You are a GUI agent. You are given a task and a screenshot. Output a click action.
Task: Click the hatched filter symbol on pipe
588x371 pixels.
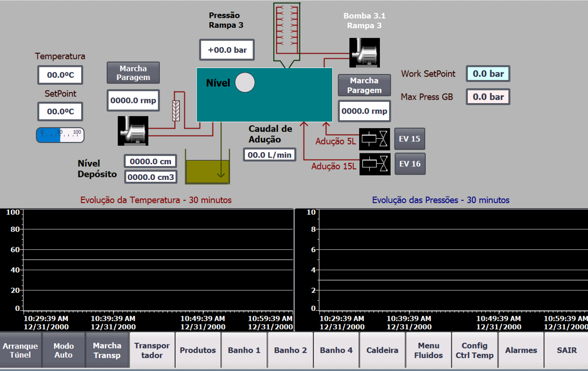176,110
